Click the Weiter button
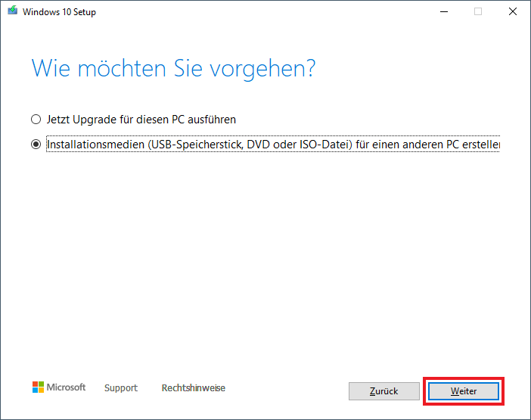The image size is (531, 420). [463, 391]
